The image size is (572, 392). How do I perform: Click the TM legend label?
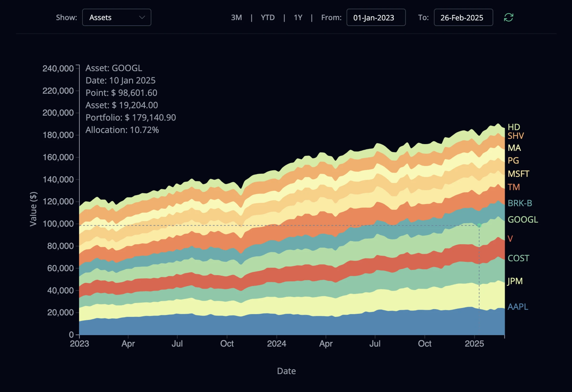[x=514, y=187]
